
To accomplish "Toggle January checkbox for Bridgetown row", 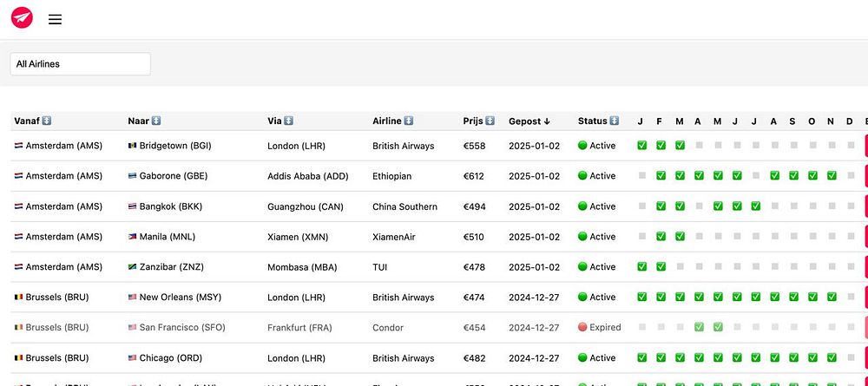I will [641, 146].
